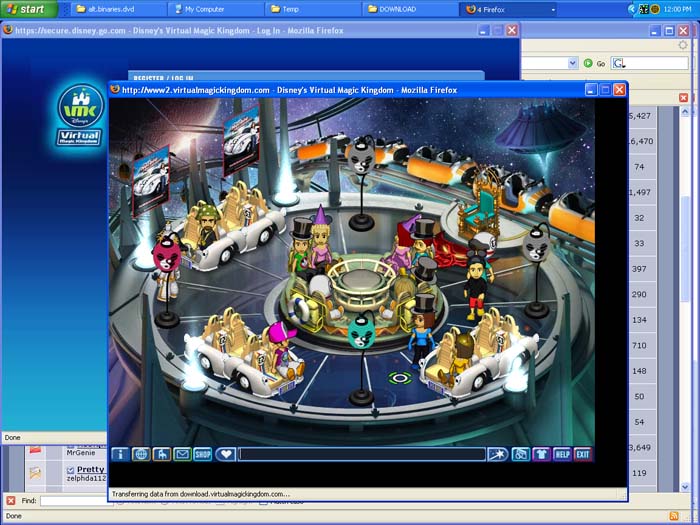Click the pink panda balloon lamp
This screenshot has height=525, width=700.
(167, 257)
